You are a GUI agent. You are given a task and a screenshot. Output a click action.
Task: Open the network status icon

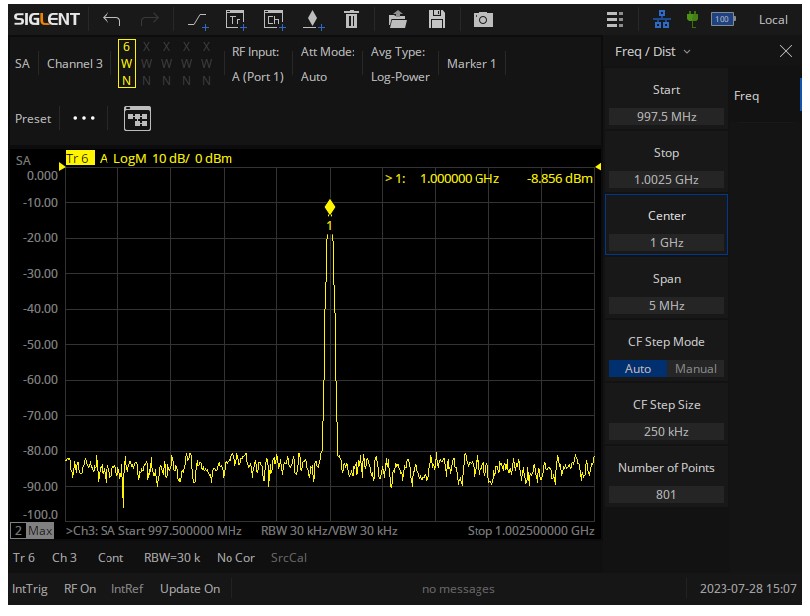(x=661, y=19)
